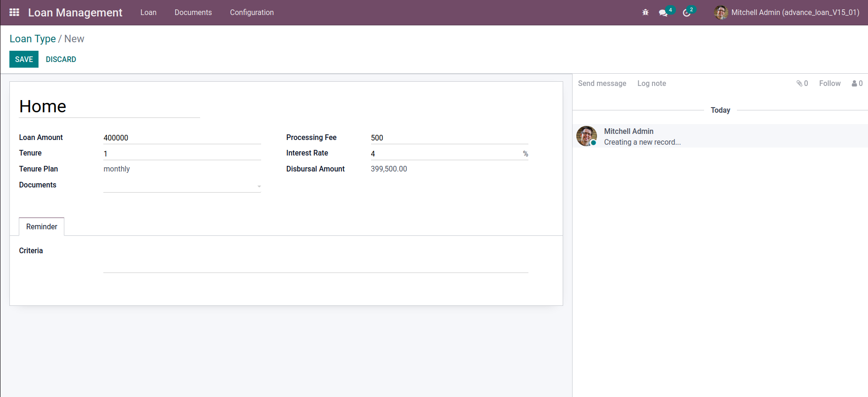Click Send message in chatter
Screen dimensions: 868x397
[602, 83]
